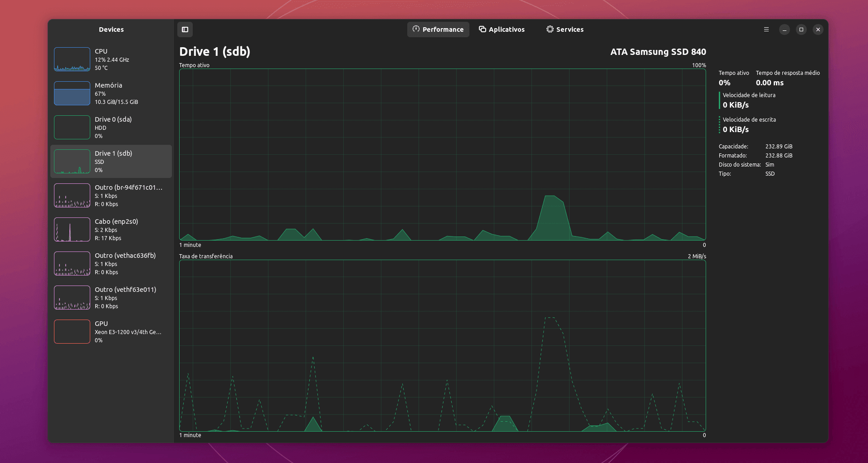This screenshot has width=868, height=463.
Task: Click the Tempo ativo graph area
Action: tap(442, 154)
